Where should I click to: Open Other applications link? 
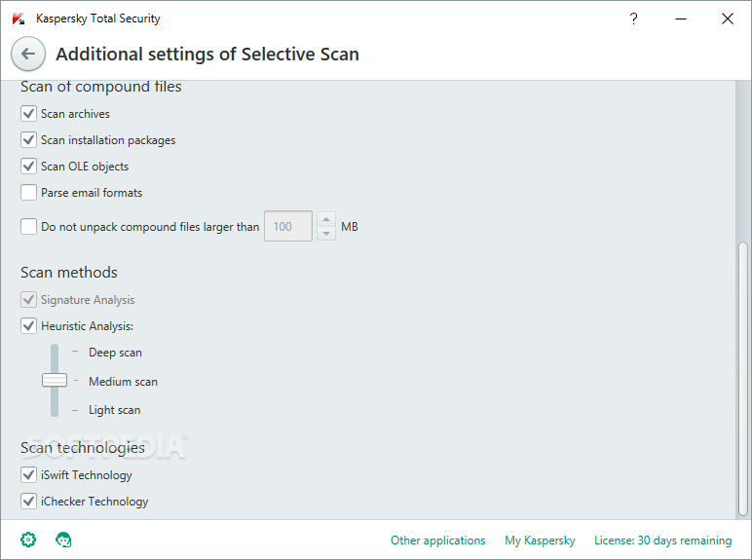point(438,541)
